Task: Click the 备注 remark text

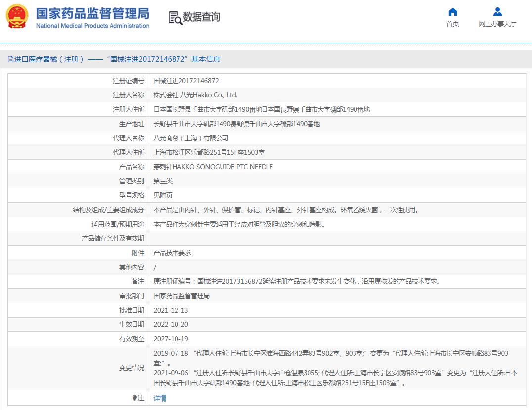Action: [x=297, y=281]
